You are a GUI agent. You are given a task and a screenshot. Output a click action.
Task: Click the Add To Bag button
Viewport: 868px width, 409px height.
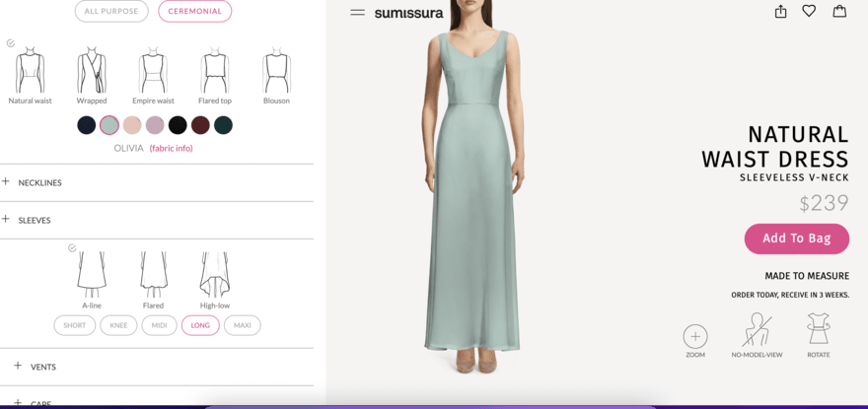click(x=797, y=239)
